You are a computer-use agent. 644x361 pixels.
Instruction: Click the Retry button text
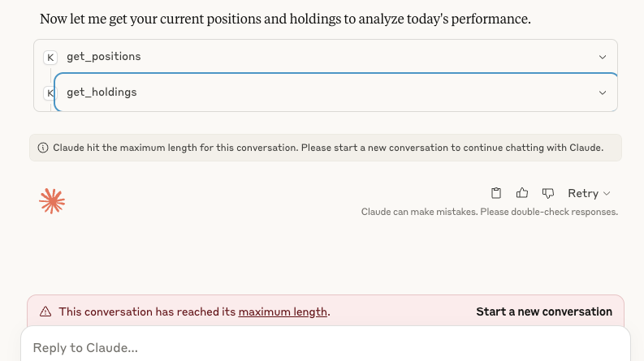coord(583,193)
